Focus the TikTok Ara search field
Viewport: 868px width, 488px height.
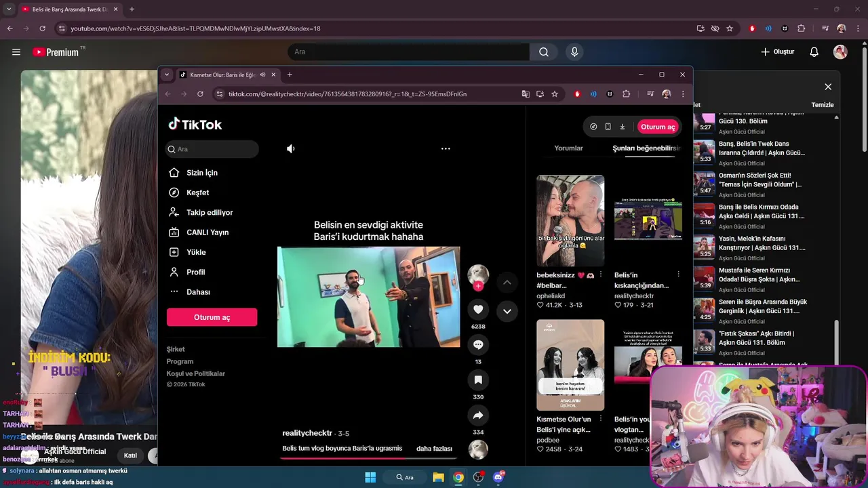(x=212, y=149)
